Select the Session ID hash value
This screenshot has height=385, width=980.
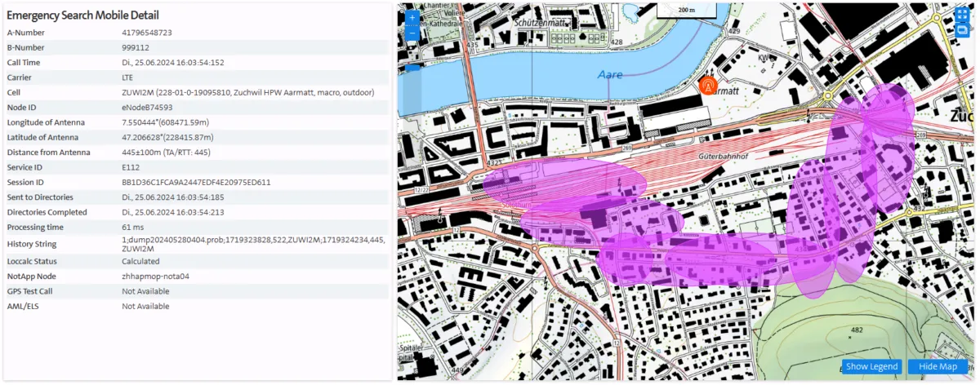click(196, 182)
